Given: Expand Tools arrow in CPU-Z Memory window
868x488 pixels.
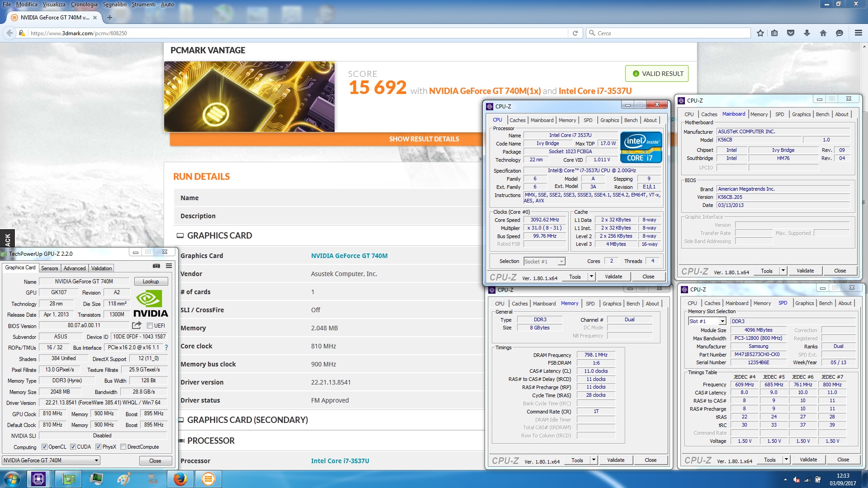Looking at the screenshot, I should [x=594, y=460].
